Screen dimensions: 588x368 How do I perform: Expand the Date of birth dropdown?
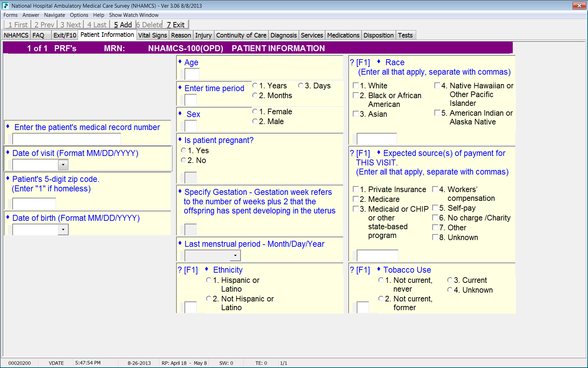[x=63, y=230]
